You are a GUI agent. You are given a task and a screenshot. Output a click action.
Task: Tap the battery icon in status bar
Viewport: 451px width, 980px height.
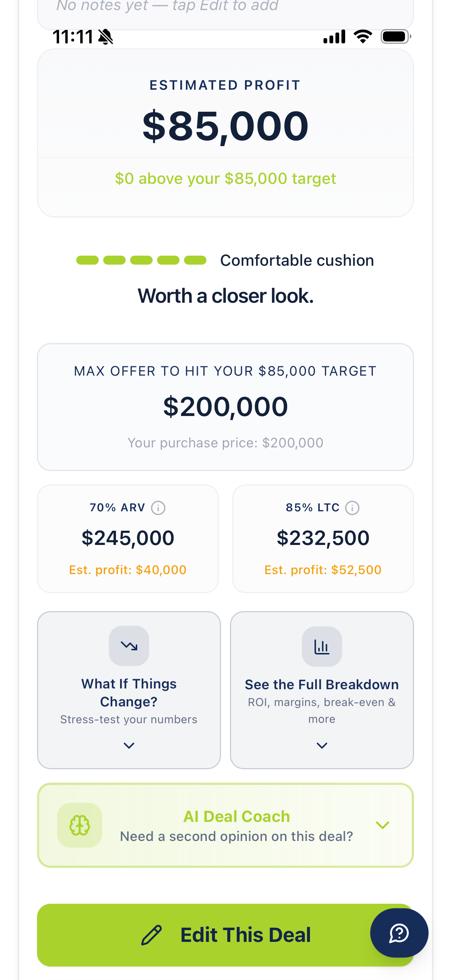pyautogui.click(x=396, y=37)
